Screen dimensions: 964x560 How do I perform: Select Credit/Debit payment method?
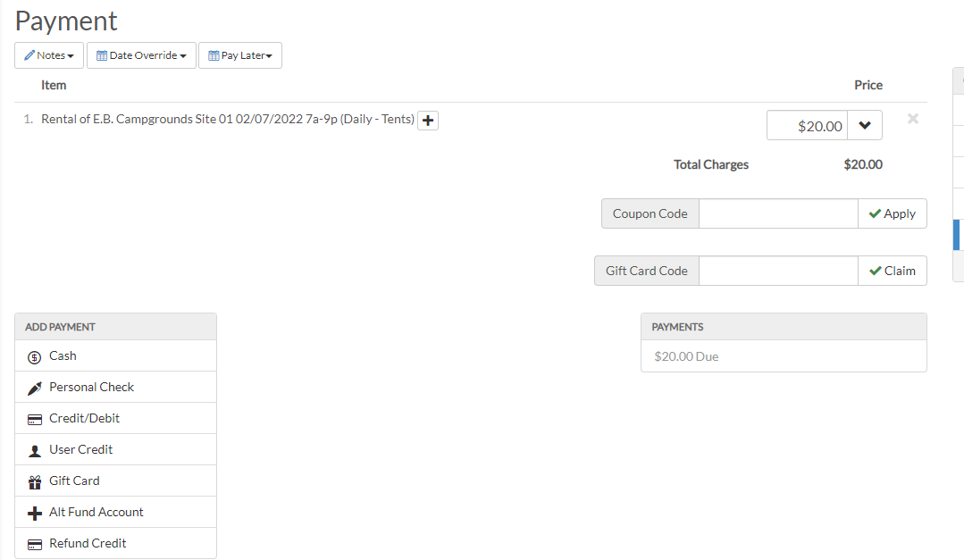coord(115,419)
